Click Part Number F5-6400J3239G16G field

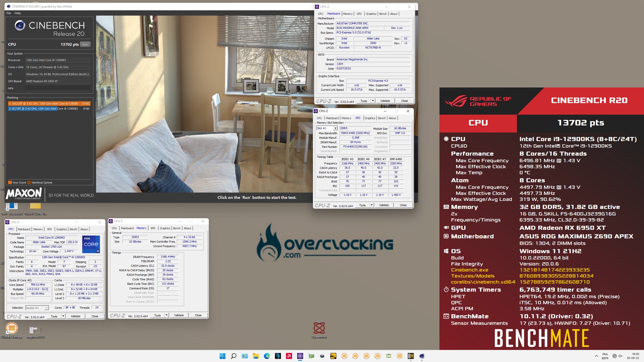point(355,147)
